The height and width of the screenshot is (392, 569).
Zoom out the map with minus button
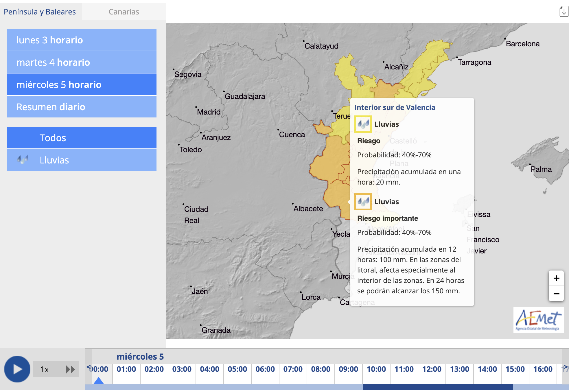click(556, 294)
